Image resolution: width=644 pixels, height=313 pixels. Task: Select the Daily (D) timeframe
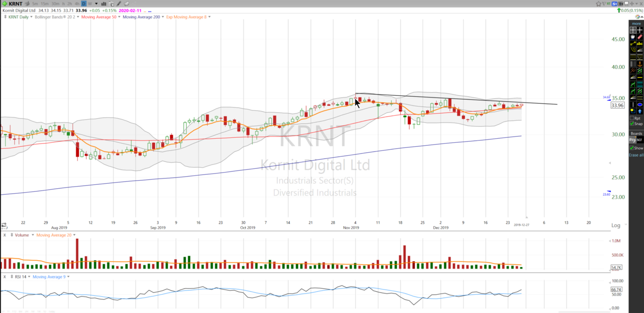84,4
